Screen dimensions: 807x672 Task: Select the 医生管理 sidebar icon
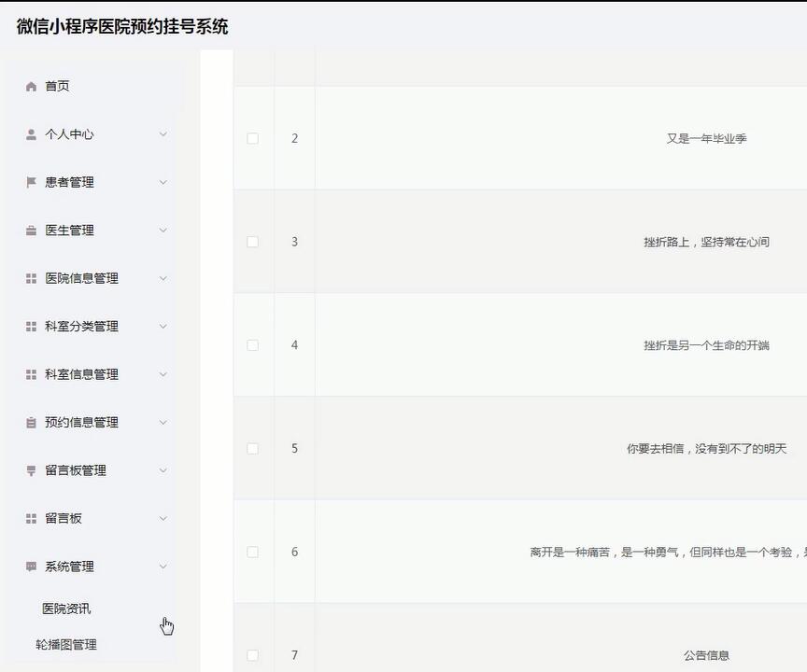click(x=29, y=230)
